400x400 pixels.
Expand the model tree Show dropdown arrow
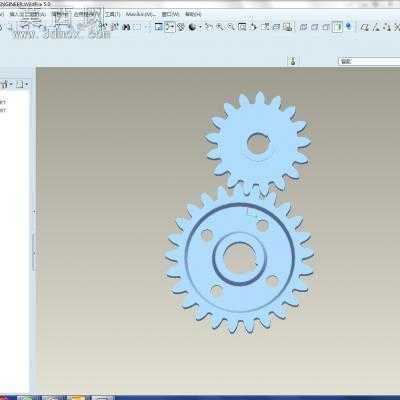tap(11, 85)
